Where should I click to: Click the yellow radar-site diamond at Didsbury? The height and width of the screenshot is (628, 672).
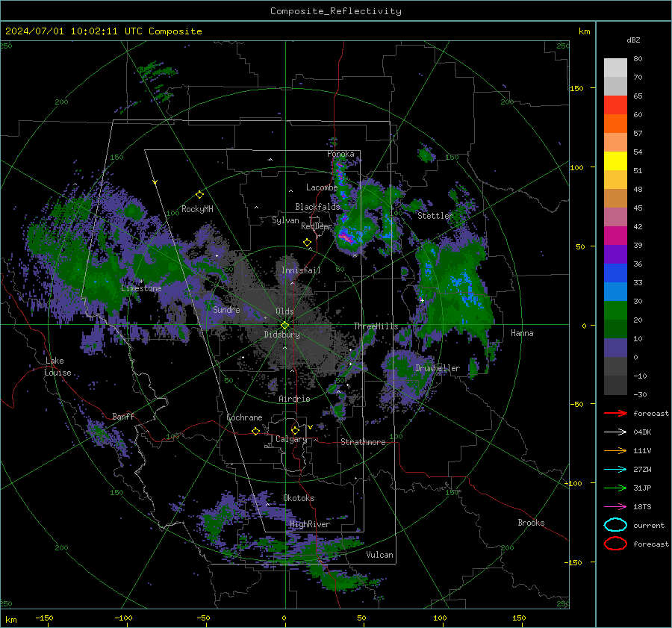pos(284,326)
